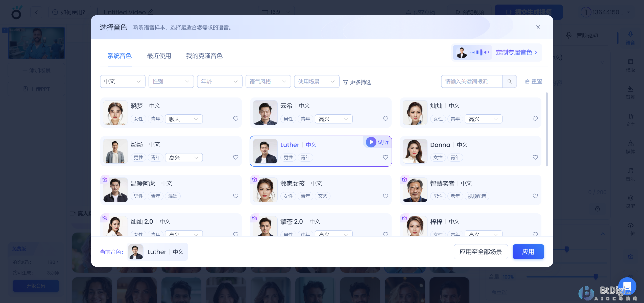The width and height of the screenshot is (644, 303).
Task: Open the 音乐 music sidebar panel
Action: coord(630,174)
